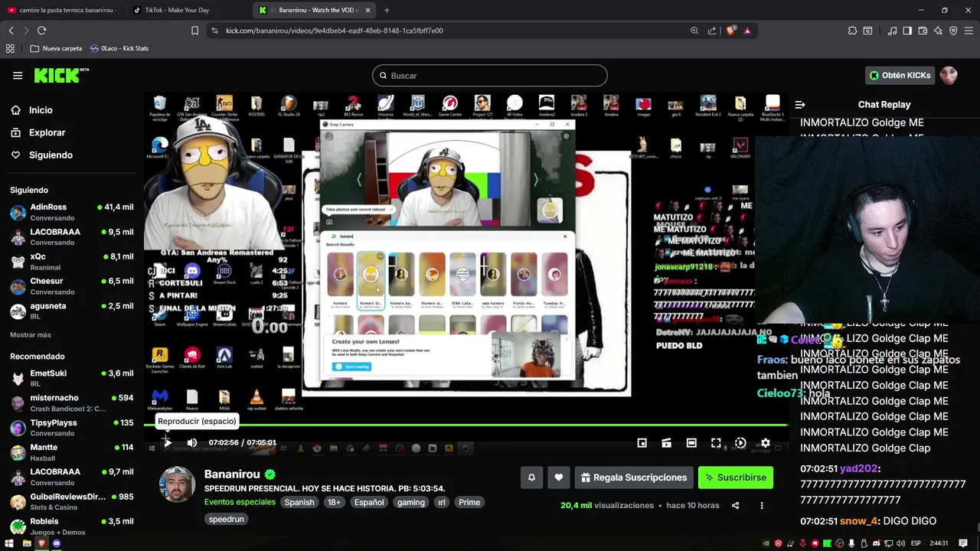Focus the Buscar search field
The height and width of the screenshot is (551, 980).
tap(490, 76)
